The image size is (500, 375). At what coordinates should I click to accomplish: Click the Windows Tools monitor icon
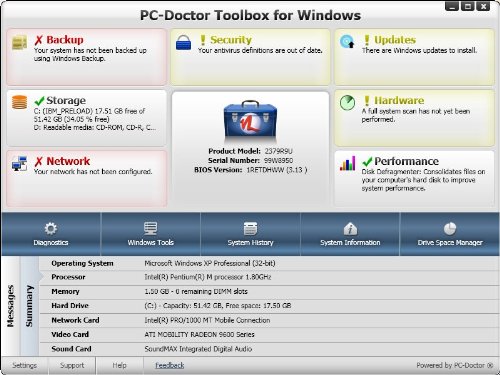150,229
